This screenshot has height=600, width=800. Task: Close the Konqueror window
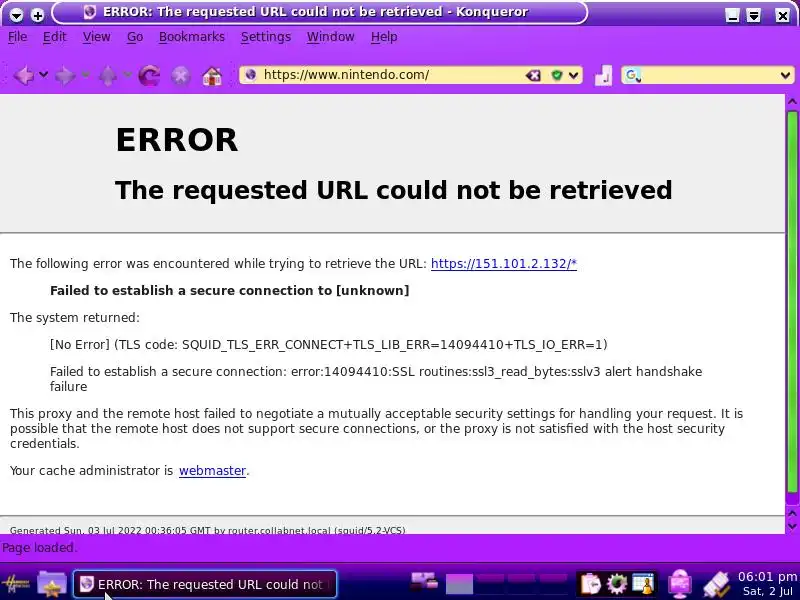point(782,15)
